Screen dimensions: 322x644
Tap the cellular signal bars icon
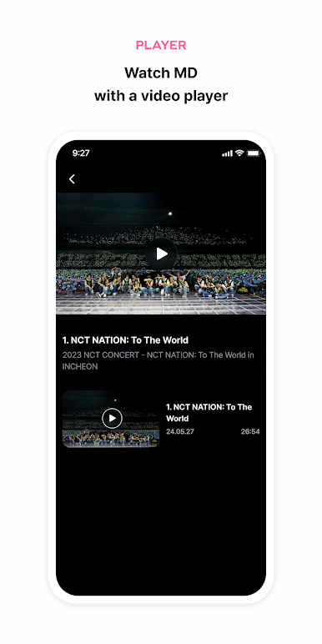[227, 153]
